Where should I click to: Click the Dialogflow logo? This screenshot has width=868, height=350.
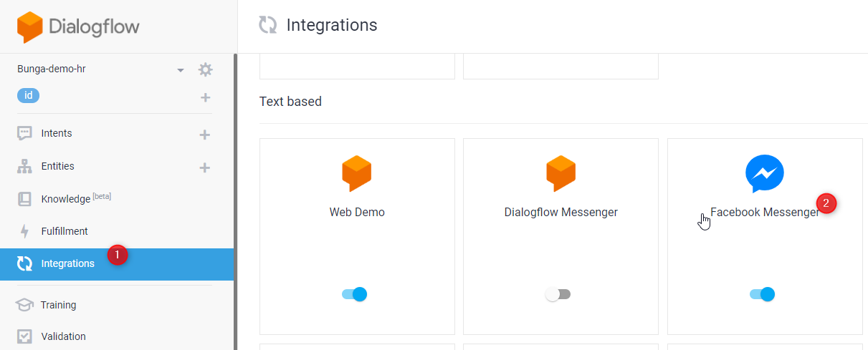pyautogui.click(x=79, y=27)
